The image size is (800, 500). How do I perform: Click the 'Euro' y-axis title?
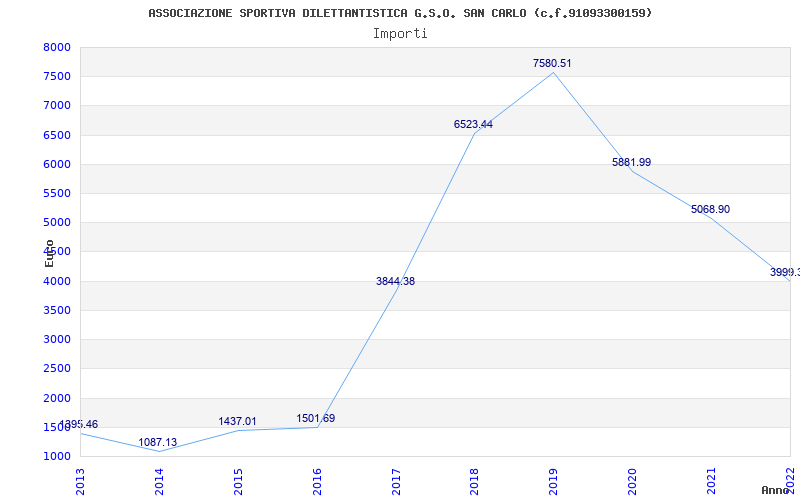coord(49,254)
